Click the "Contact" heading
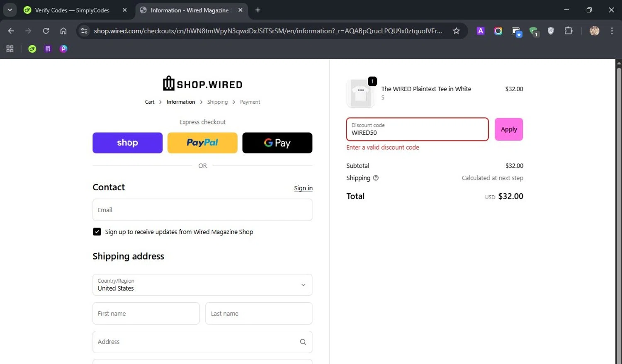This screenshot has width=622, height=364. (x=109, y=187)
